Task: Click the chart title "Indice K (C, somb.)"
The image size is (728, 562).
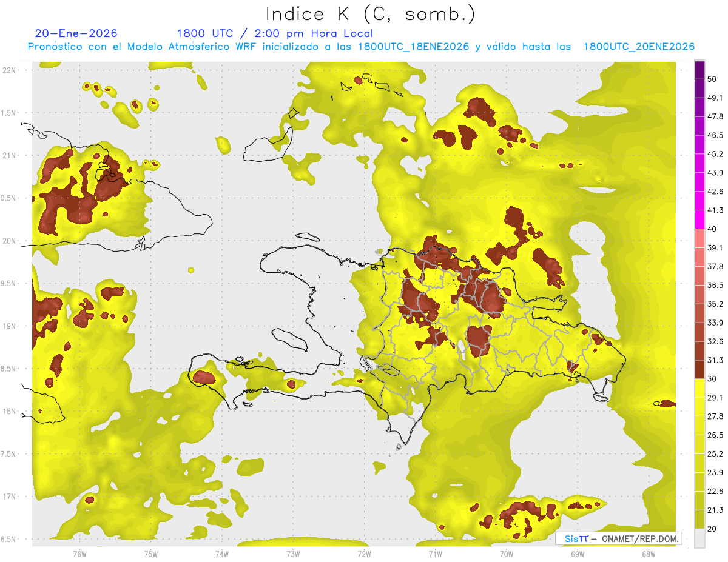Action: [x=370, y=14]
